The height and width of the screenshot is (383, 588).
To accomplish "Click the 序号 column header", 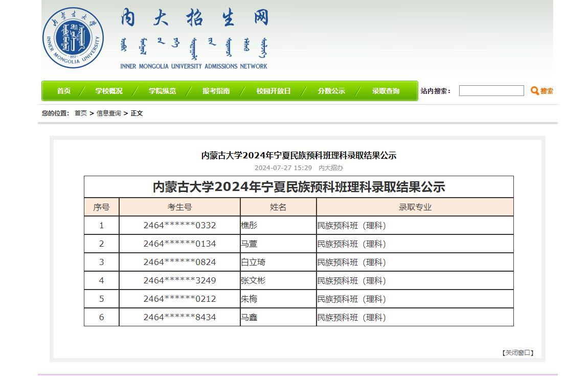I will tap(102, 207).
